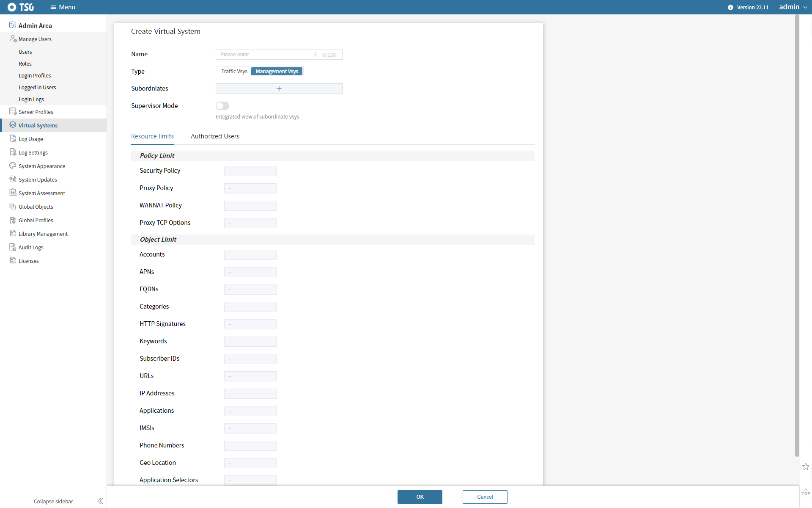Image resolution: width=812 pixels, height=508 pixels.
Task: Click the Virtual Systems layers icon
Action: [x=13, y=125]
